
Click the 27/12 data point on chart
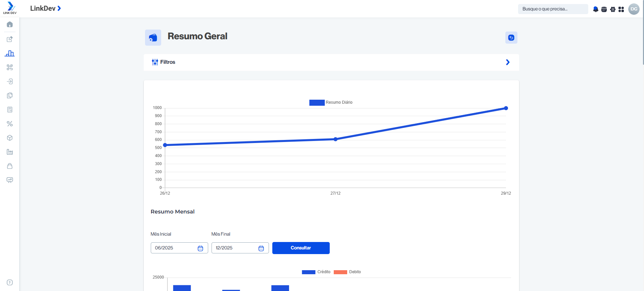click(x=335, y=139)
